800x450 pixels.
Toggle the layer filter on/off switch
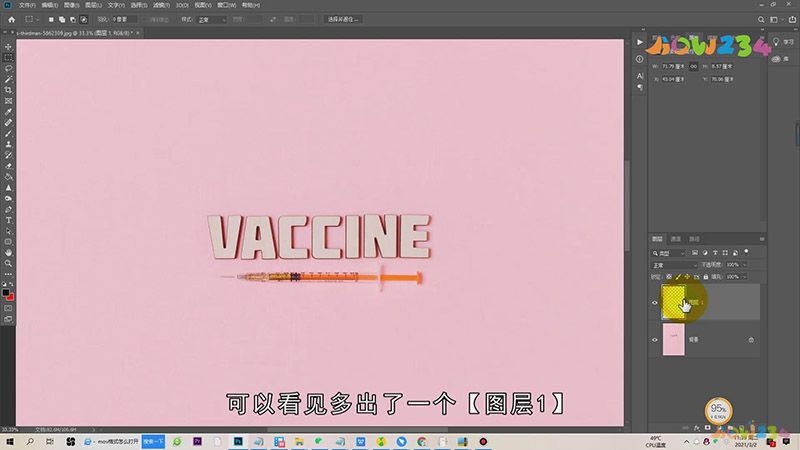click(x=746, y=252)
